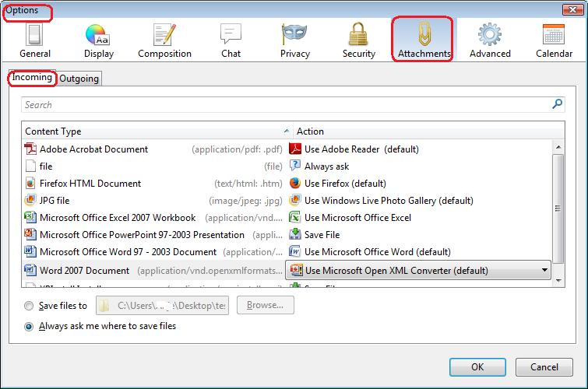Click the Use Firefox action icon
The height and width of the screenshot is (389, 588).
point(295,184)
